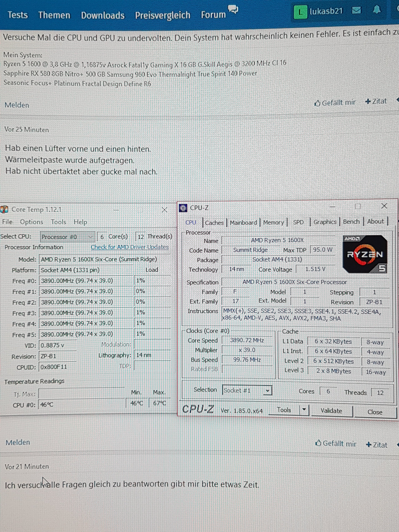Open the notifications bell icon

[x=377, y=10]
